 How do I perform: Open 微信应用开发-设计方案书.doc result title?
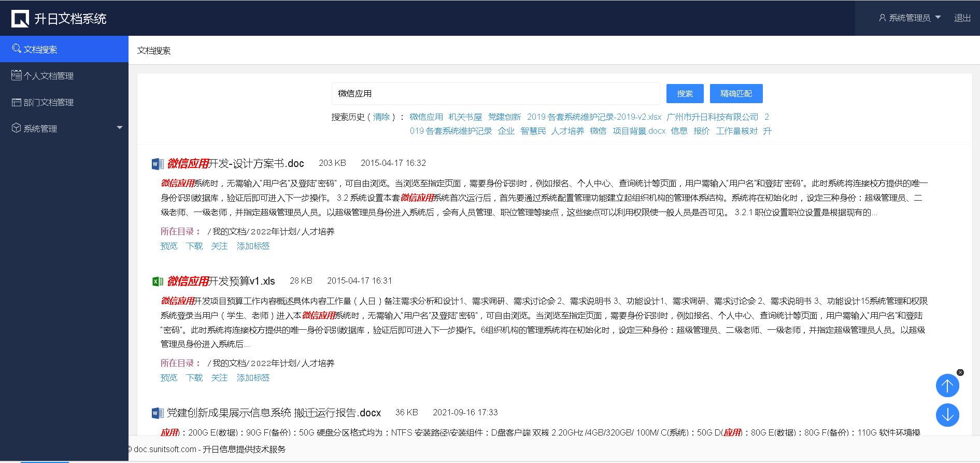(x=236, y=164)
